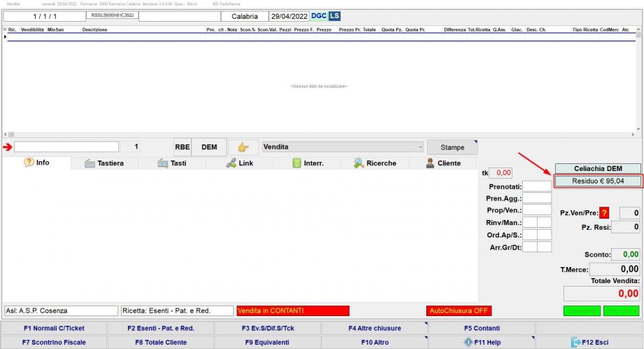Click the DEM button
This screenshot has width=644, height=349.
point(209,147)
